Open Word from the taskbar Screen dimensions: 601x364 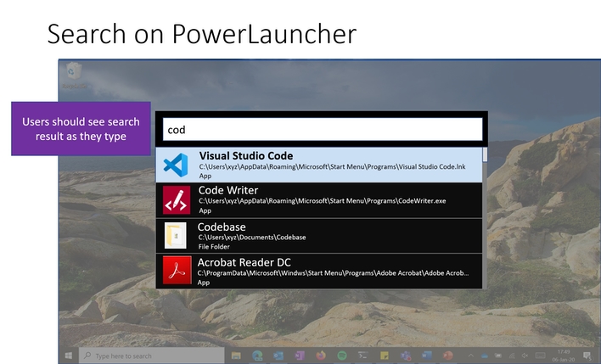click(x=427, y=356)
